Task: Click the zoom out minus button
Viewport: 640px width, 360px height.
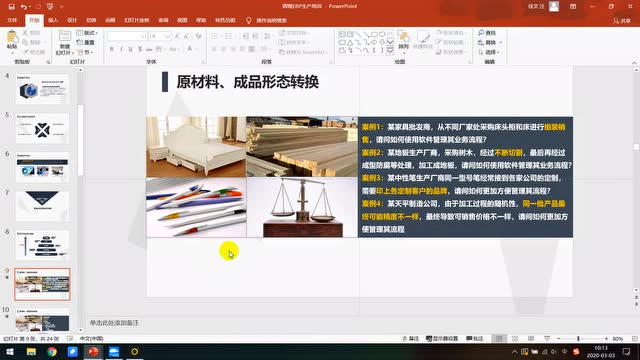Action: (x=559, y=338)
